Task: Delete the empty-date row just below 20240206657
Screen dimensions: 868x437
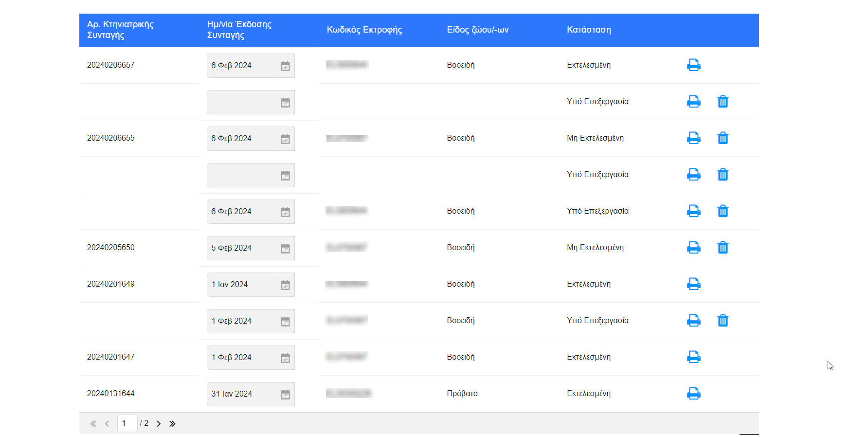Action: point(723,101)
